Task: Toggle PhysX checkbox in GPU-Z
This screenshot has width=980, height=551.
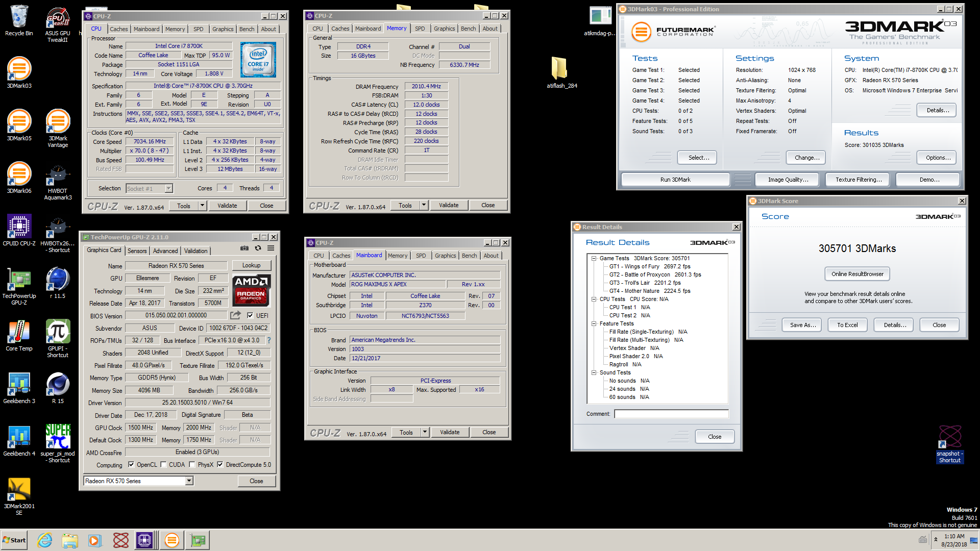Action: coord(192,464)
